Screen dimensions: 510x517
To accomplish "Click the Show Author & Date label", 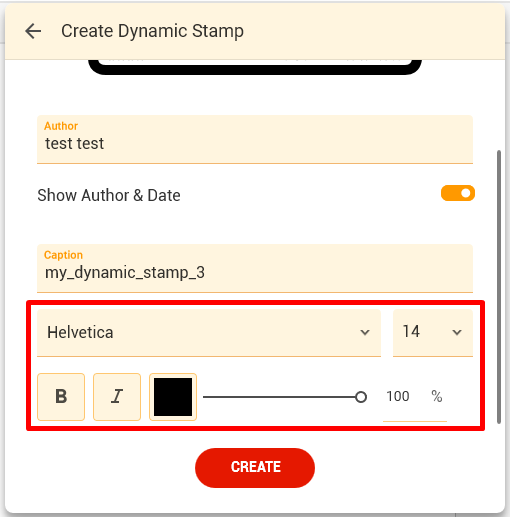I will [109, 195].
